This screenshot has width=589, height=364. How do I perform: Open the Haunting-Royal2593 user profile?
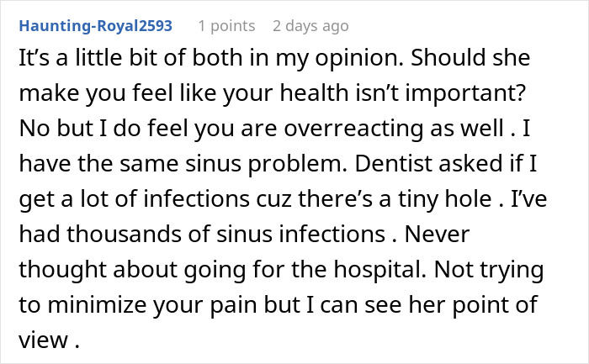pos(97,25)
